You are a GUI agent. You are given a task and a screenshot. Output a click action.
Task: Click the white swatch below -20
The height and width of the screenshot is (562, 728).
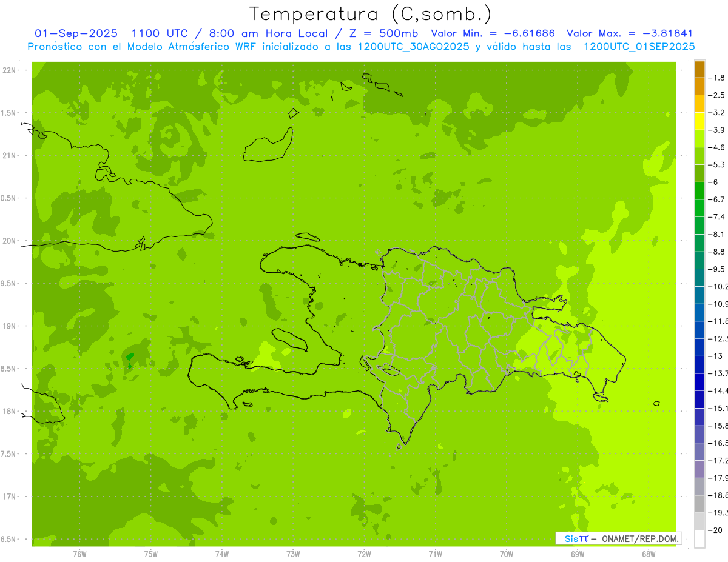click(x=699, y=539)
